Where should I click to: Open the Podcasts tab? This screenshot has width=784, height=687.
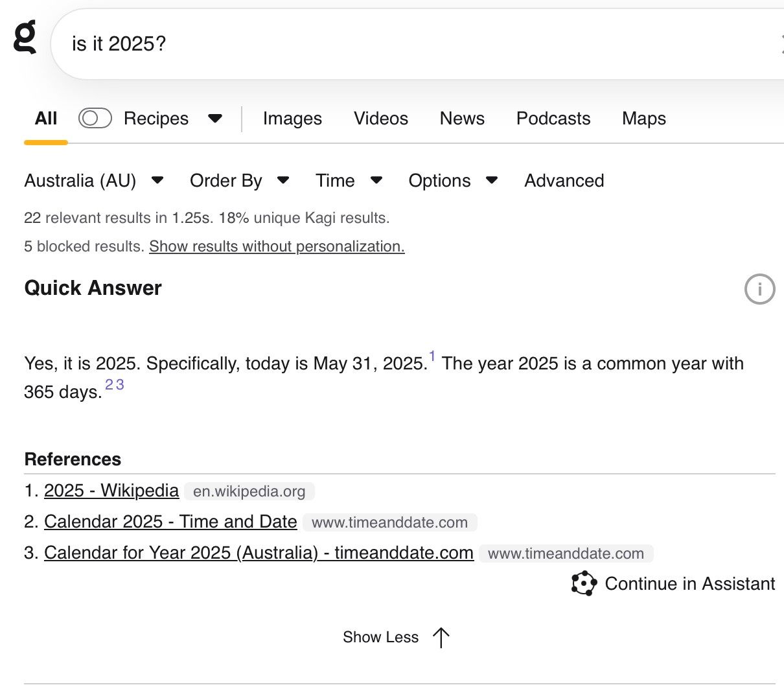pos(553,119)
